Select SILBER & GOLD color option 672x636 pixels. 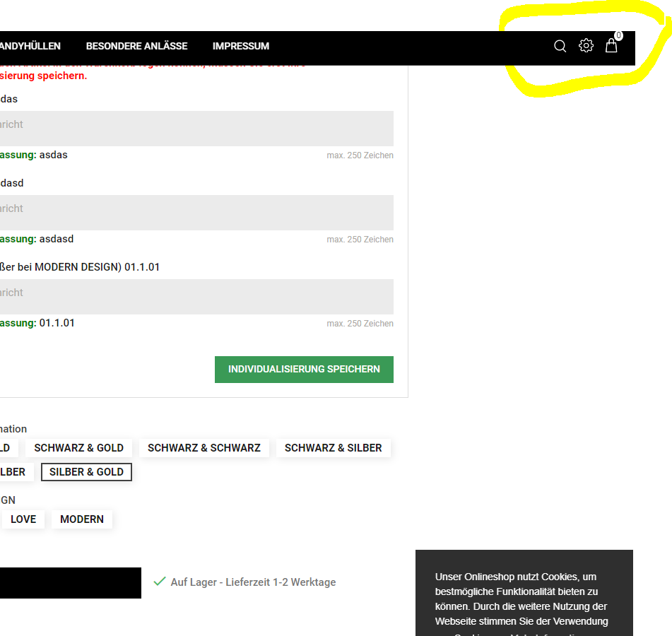(x=86, y=472)
